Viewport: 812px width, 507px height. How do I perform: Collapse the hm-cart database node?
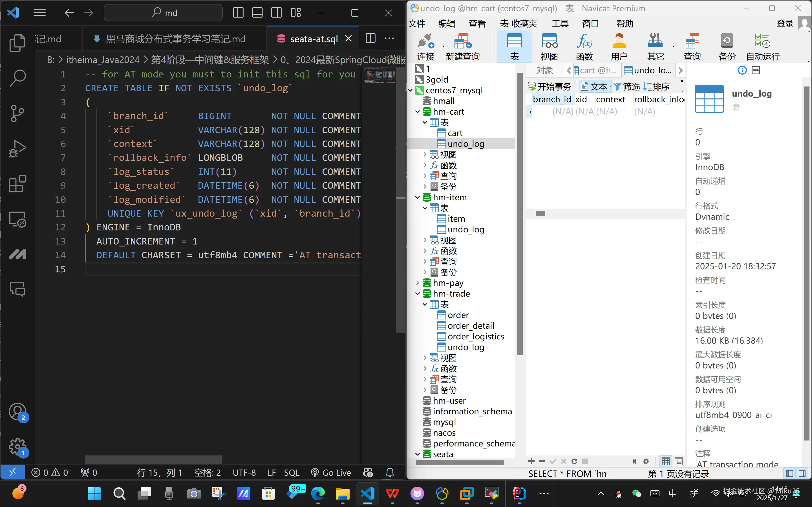pos(417,112)
